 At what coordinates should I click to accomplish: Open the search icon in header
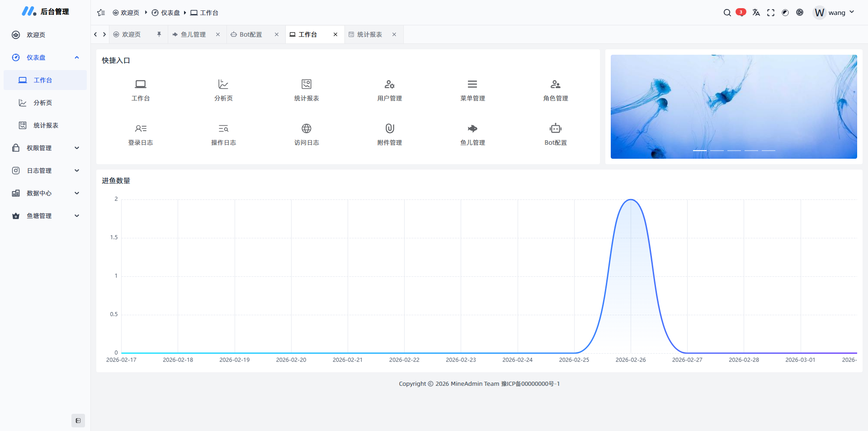[x=727, y=13]
